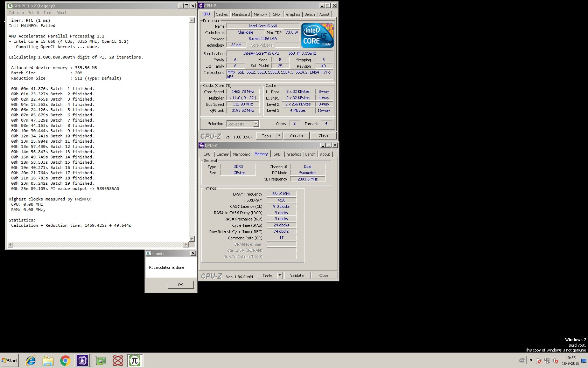Switch to SPD tab in upper CPU-Z
588x368 pixels.
(x=276, y=14)
